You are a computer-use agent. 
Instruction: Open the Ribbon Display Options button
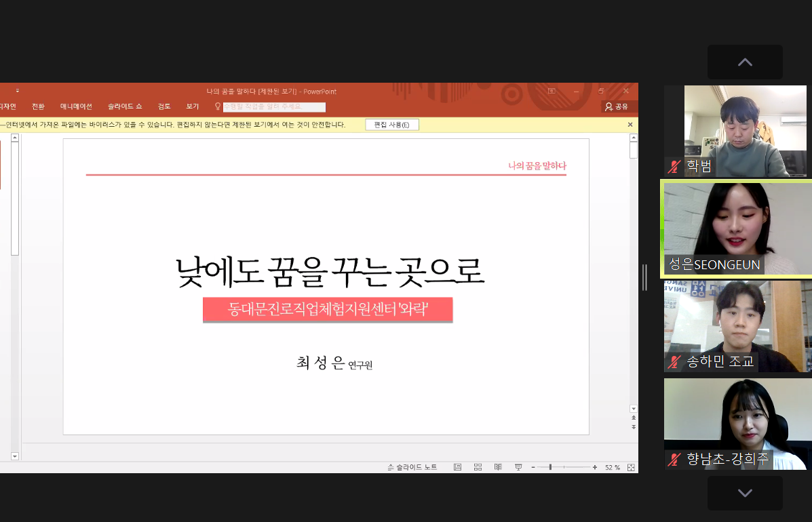coord(552,91)
